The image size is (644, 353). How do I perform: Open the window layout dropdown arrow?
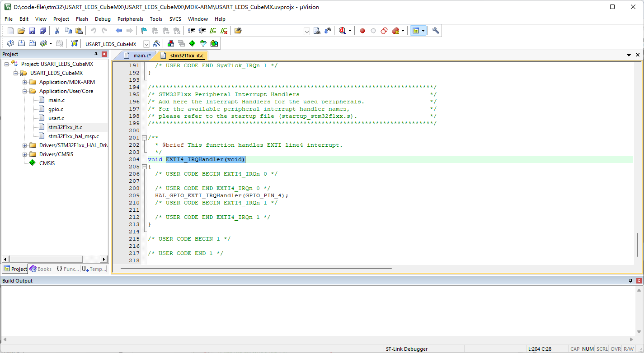point(423,31)
